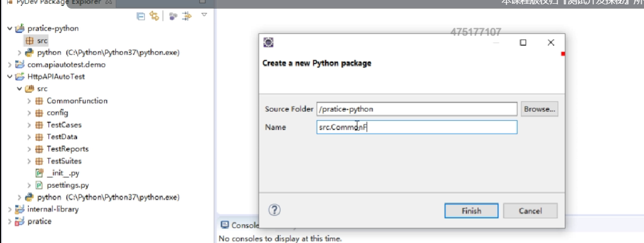Click the TestCases package icon
Screen dimensions: 644x243
coord(39,125)
